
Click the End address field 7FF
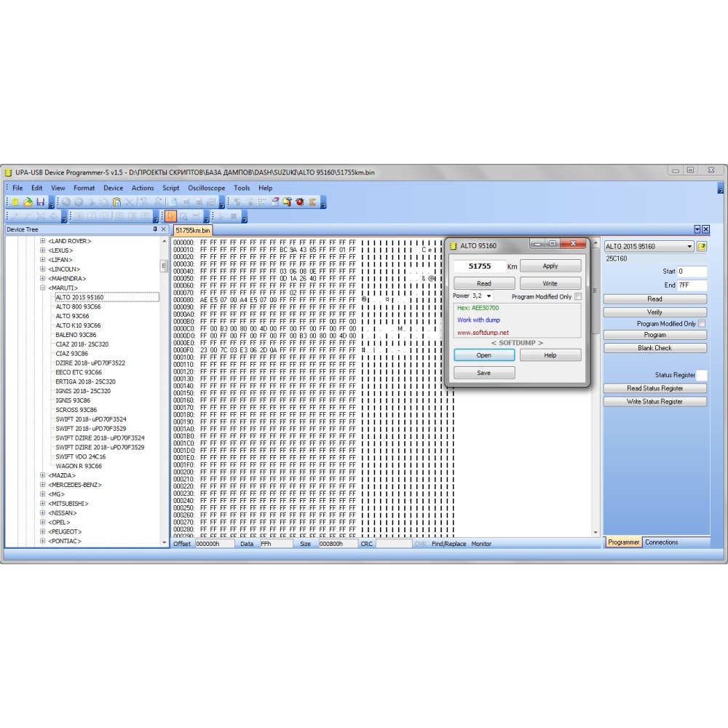[692, 285]
